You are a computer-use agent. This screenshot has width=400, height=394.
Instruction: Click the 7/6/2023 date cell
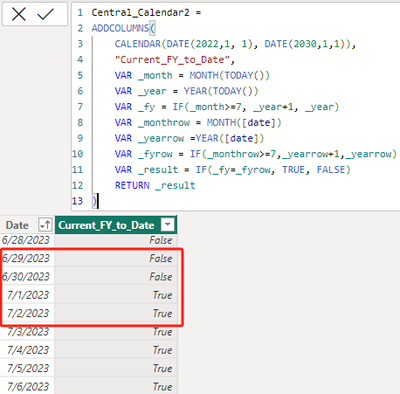[28, 387]
